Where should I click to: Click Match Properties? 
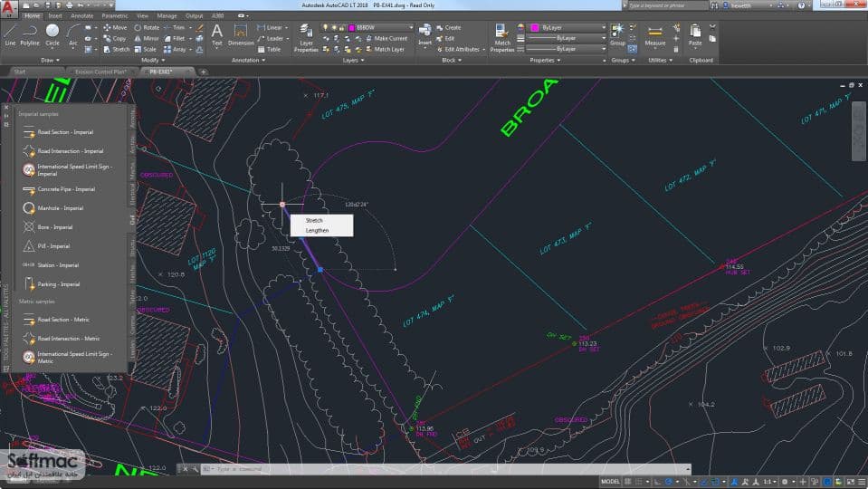tap(502, 38)
